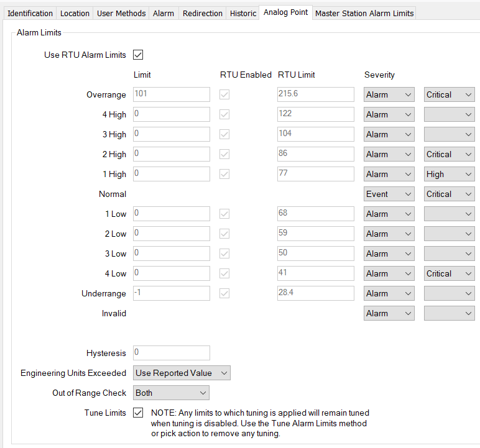Toggle the Tune Limits checkbox

(x=138, y=413)
